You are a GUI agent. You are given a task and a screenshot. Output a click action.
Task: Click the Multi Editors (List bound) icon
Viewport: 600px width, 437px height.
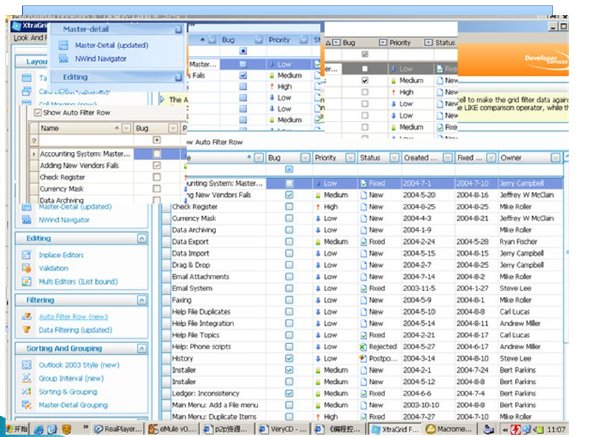(26, 282)
